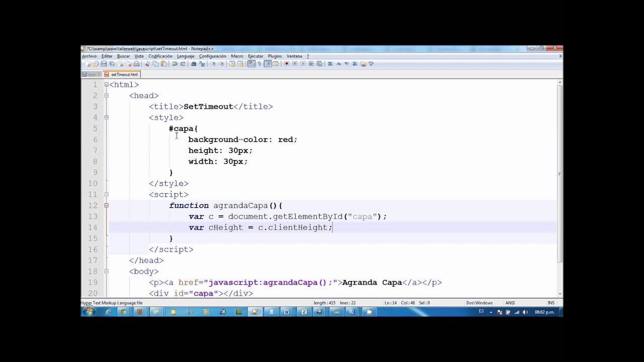
Task: Click 'SetTimeout' title text on line 3
Action: click(x=208, y=107)
